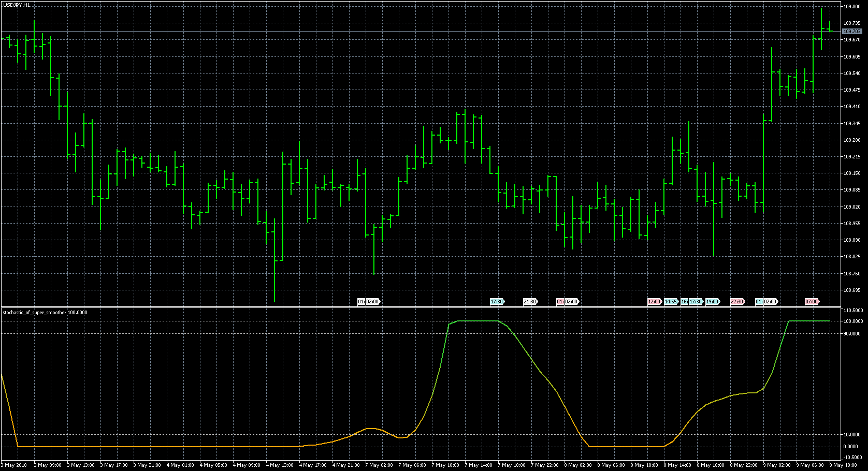Image resolution: width=868 pixels, height=471 pixels.
Task: Click the 9 May 10:00 time label
Action: (x=844, y=465)
